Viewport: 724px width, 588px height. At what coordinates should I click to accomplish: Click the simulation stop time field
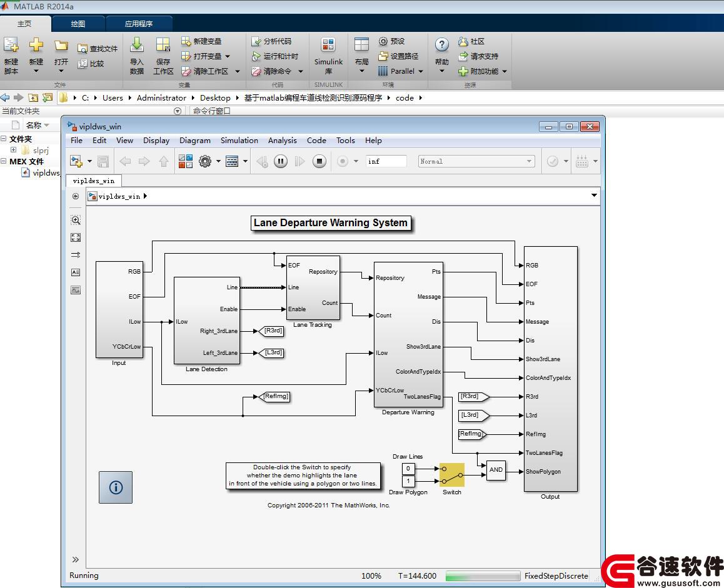[x=386, y=161]
